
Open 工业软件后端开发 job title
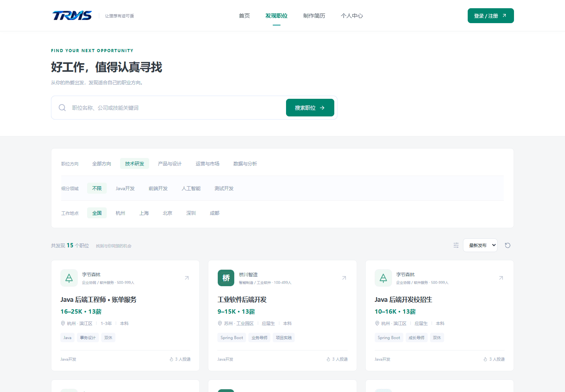[x=242, y=299]
